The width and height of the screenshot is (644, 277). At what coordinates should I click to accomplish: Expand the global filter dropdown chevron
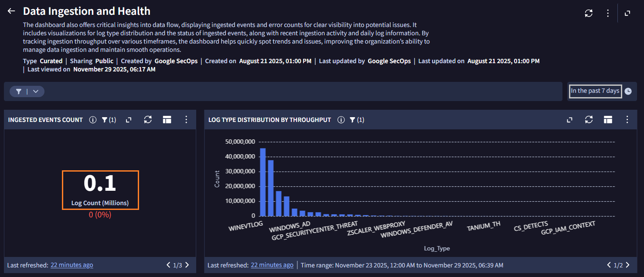36,91
